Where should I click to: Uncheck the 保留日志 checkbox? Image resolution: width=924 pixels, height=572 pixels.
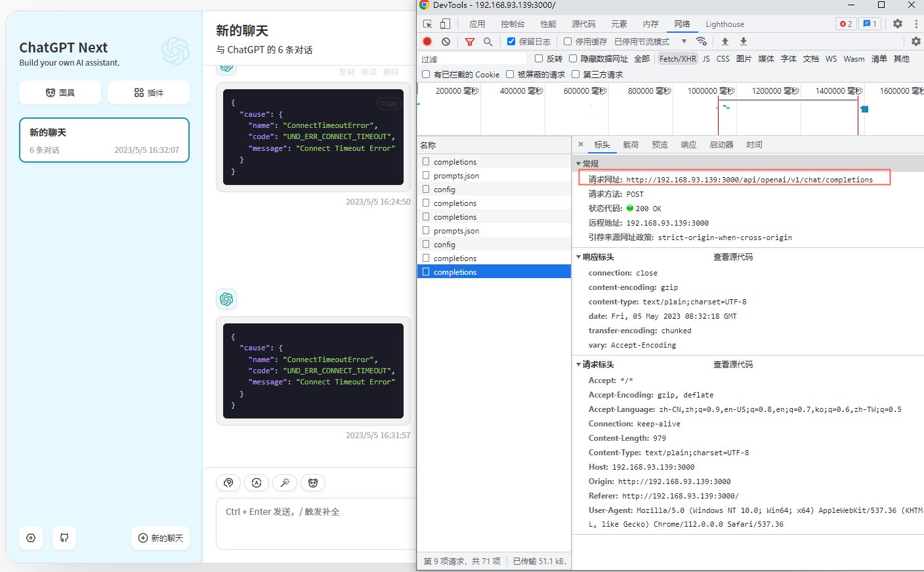click(511, 41)
